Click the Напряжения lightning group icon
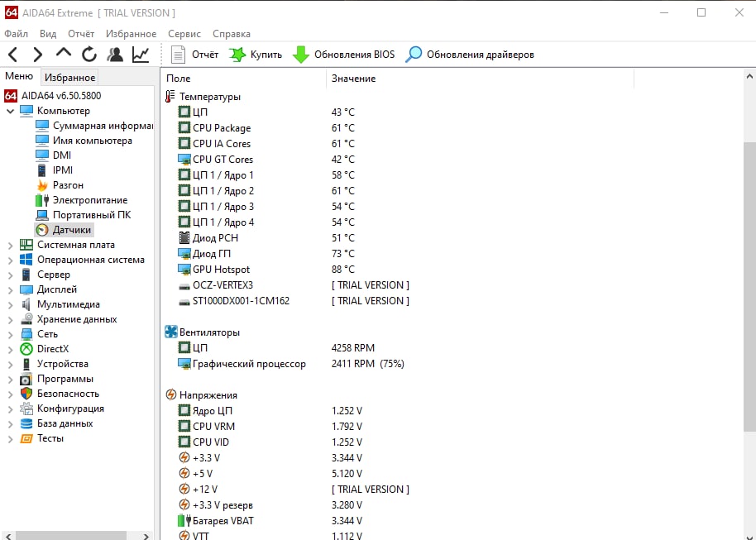Viewport: 756px width, 540px height. coord(171,395)
